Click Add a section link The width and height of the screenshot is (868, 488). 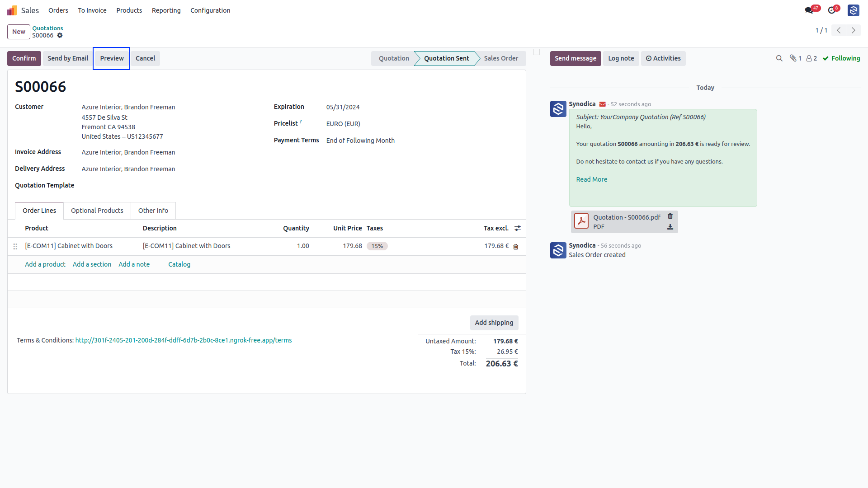pos(92,264)
